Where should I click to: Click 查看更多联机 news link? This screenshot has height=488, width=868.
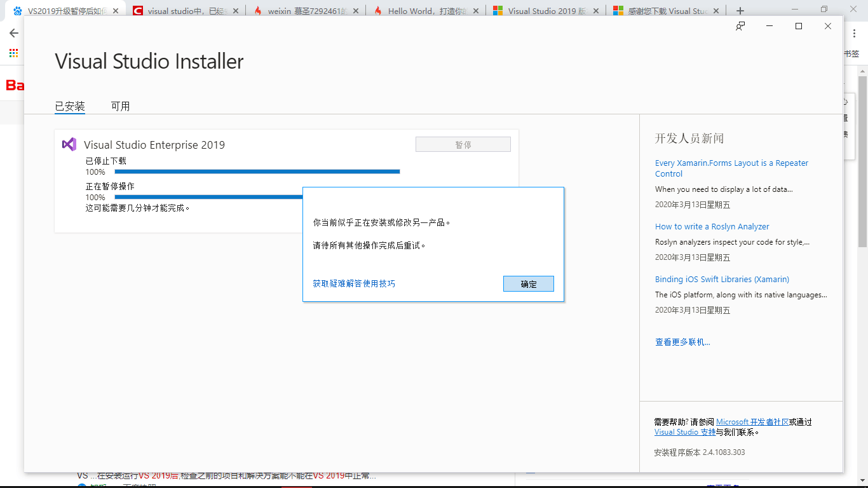tap(682, 342)
